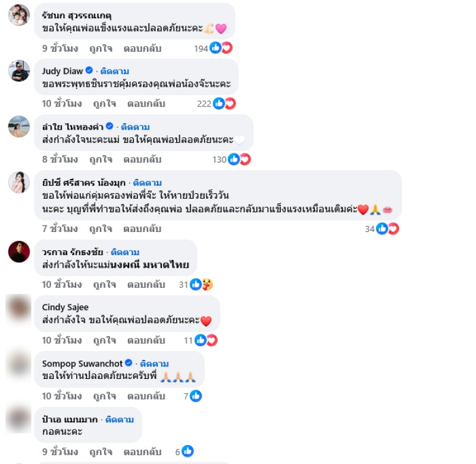Open the 7 ชั่วโมง timestamp link
Image resolution: width=476 pixels, height=464 pixels.
(60, 229)
